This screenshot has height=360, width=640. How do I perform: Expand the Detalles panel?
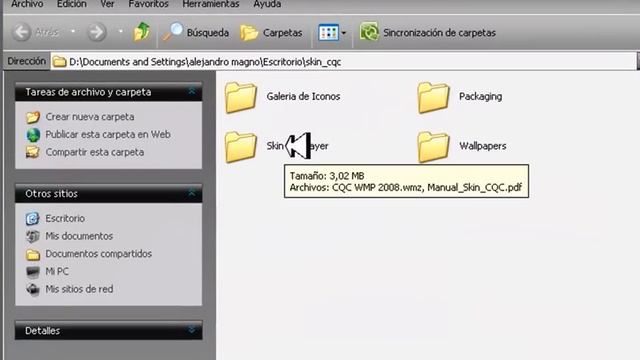coord(192,330)
